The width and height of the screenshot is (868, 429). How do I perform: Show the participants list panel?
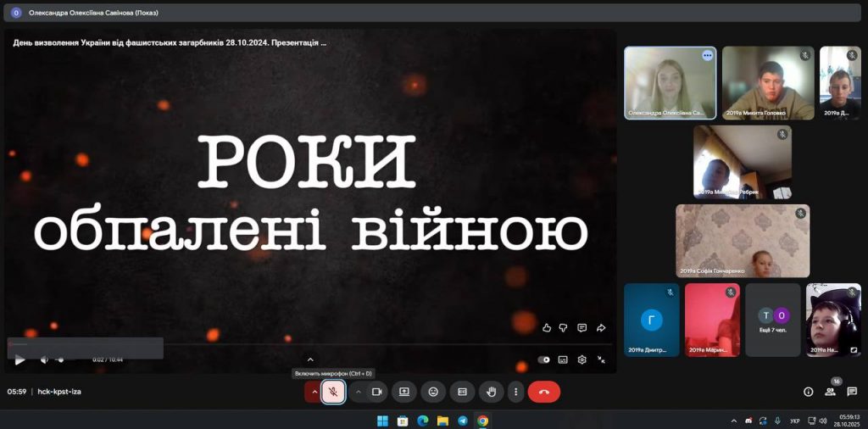pyautogui.click(x=830, y=392)
